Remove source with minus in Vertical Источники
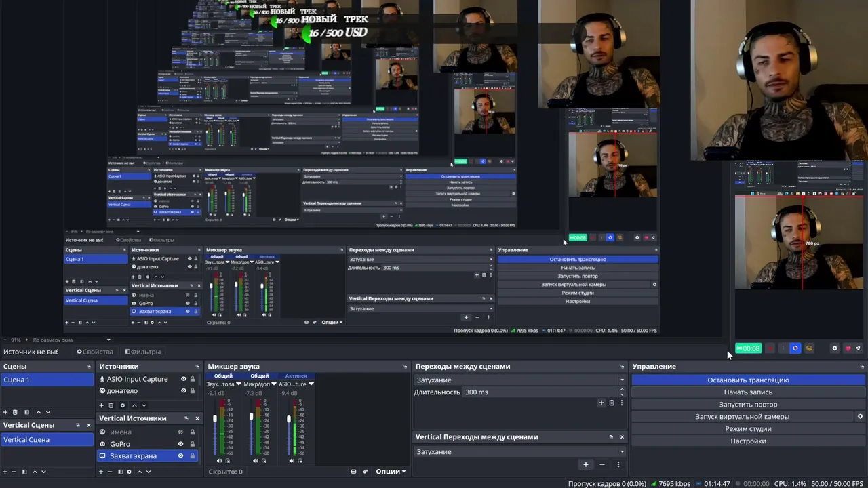The height and width of the screenshot is (488, 868). [x=111, y=472]
